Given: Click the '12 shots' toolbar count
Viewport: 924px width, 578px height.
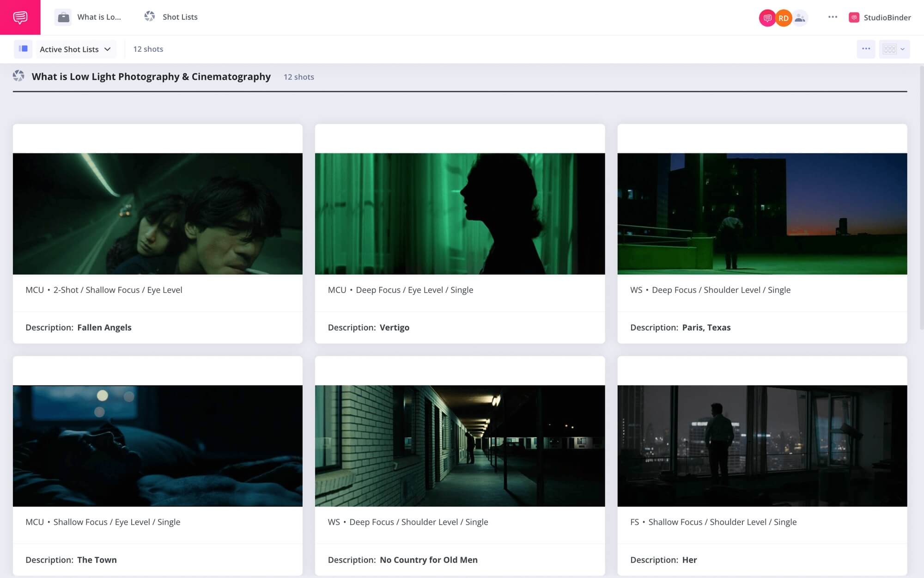Looking at the screenshot, I should pos(148,49).
